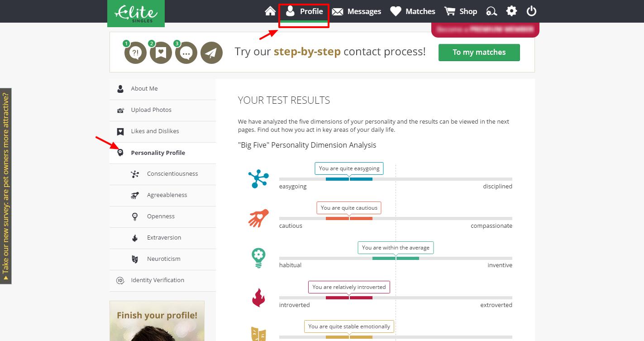Click the Agreeableness hand sidebar icon
This screenshot has height=341, width=644.
coord(135,195)
